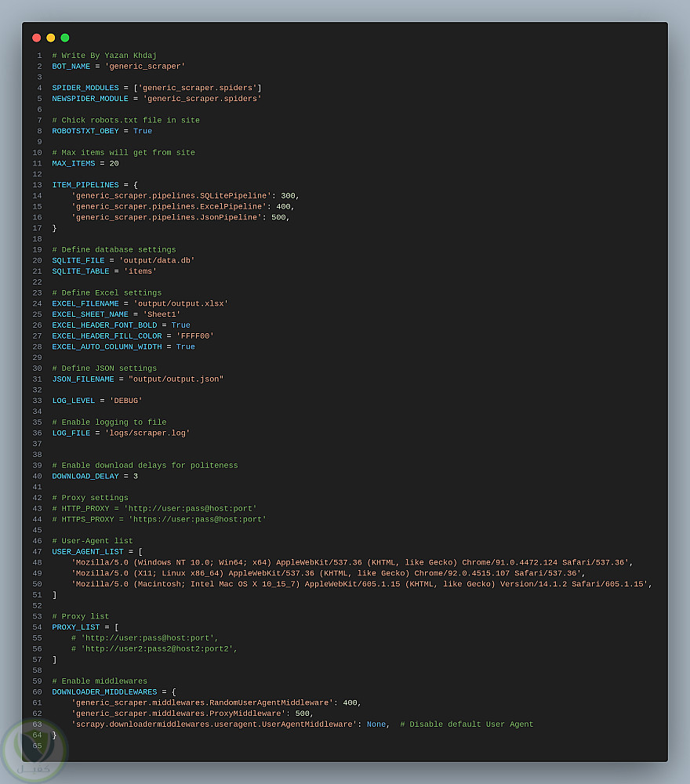Screen dimensions: 690x784
Task: Click the ROBOTSTXT_OBEY setting
Action: click(x=85, y=131)
